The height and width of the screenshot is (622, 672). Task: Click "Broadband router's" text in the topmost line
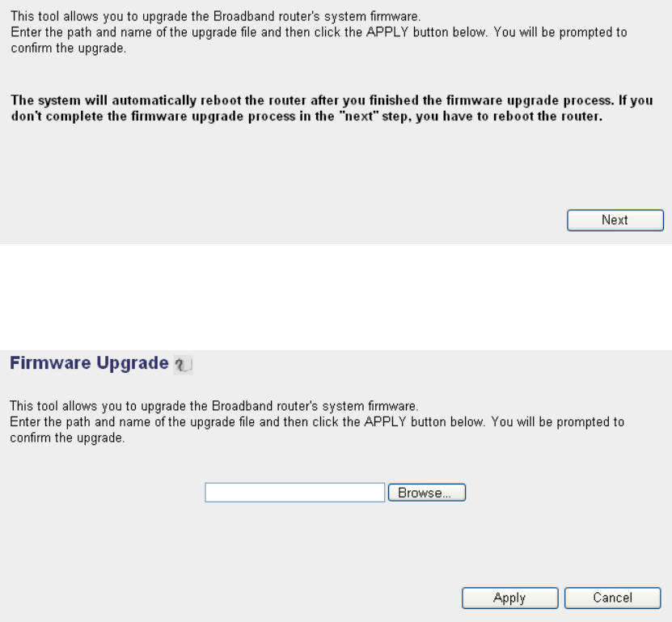(267, 16)
